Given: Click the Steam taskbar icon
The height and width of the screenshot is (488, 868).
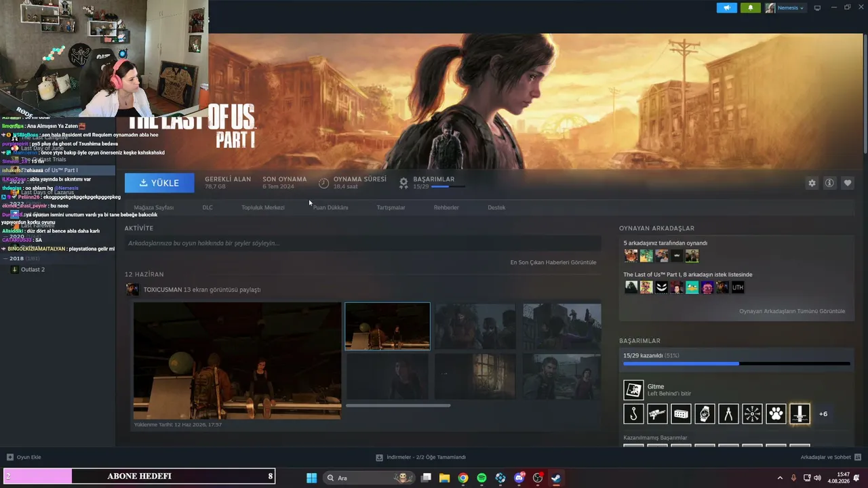Looking at the screenshot, I should point(556,478).
